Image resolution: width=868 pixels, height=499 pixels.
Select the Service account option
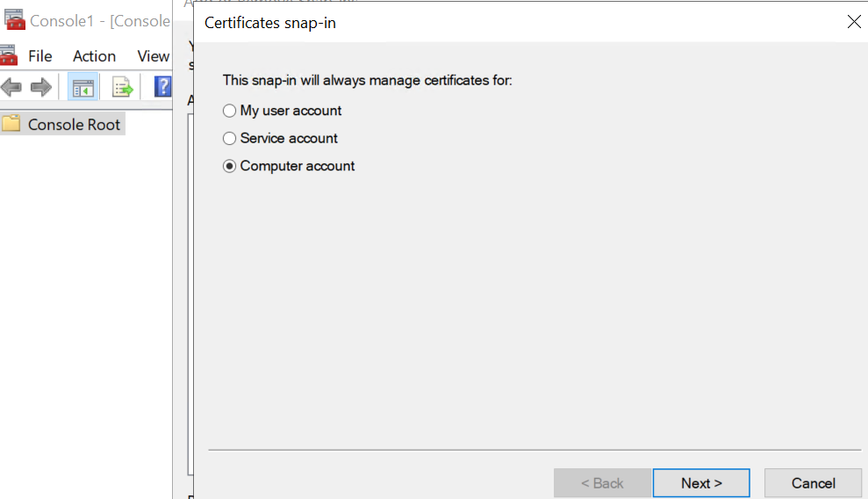click(230, 139)
